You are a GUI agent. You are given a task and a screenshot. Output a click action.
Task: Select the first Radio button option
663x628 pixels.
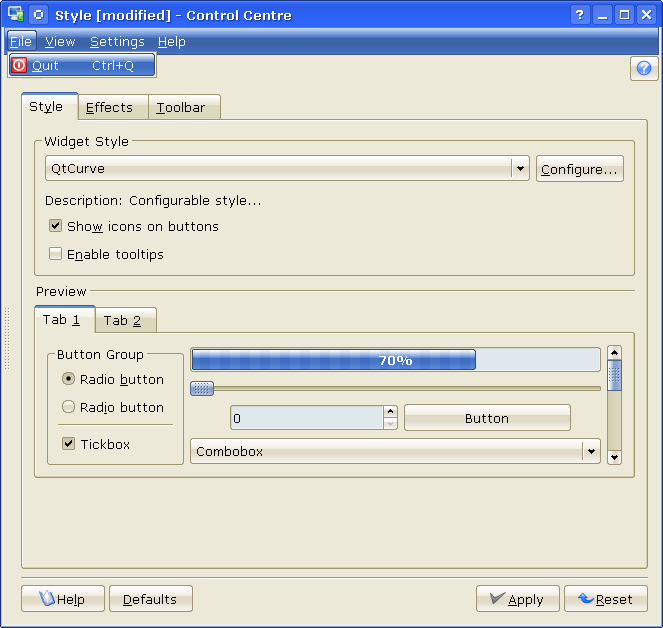(x=68, y=378)
